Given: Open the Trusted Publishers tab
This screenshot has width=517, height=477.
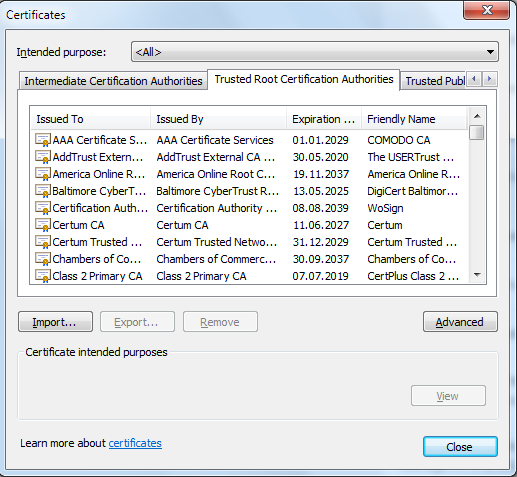Looking at the screenshot, I should click(x=434, y=81).
